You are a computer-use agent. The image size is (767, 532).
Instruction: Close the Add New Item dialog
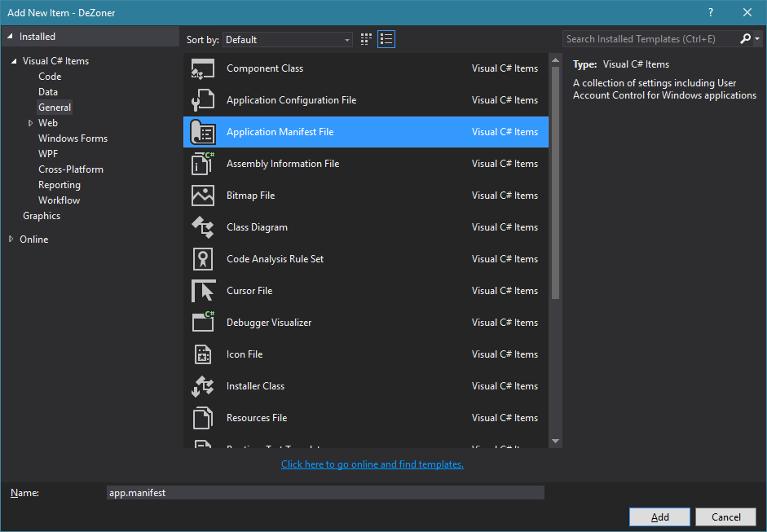747,12
